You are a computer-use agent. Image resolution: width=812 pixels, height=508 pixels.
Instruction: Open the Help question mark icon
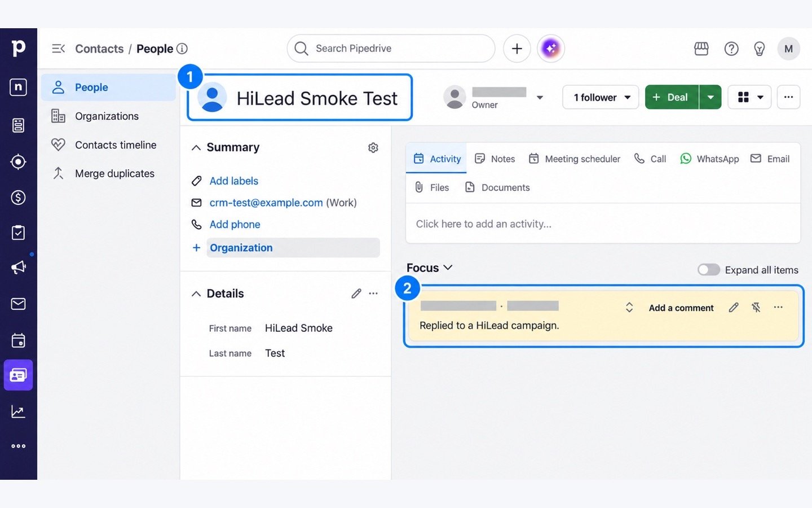[x=731, y=49]
